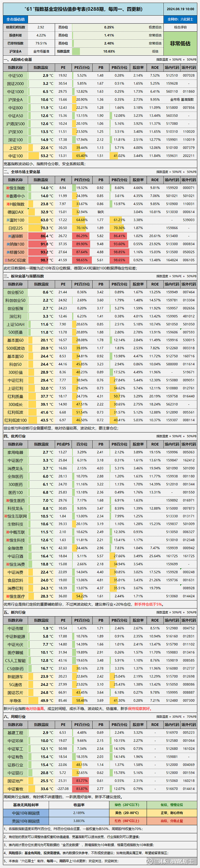Click the 家用电器 industry name
Image resolution: width=200 pixels, height=868 pixels.
coord(15,452)
